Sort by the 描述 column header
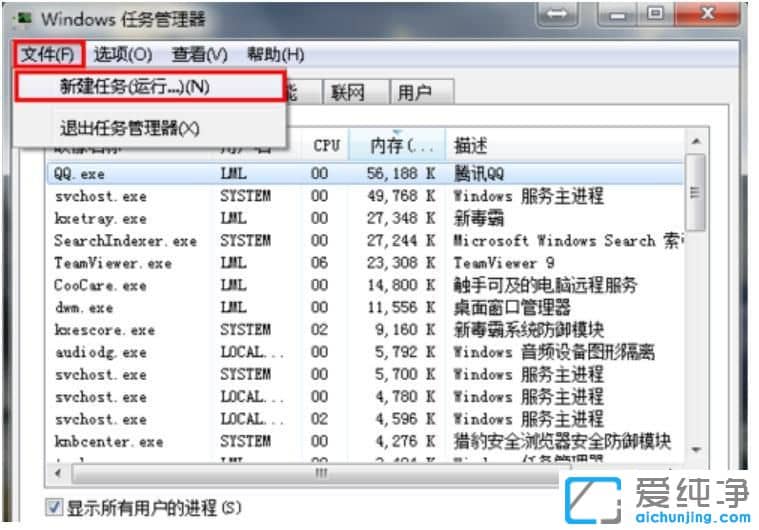Image resolution: width=759 pixels, height=530 pixels. 566,145
